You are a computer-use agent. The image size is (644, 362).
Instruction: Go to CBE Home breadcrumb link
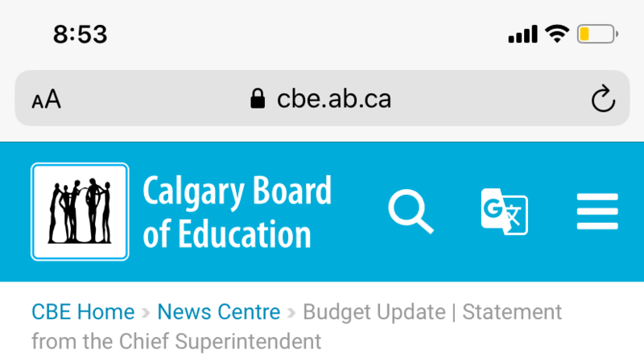click(83, 311)
